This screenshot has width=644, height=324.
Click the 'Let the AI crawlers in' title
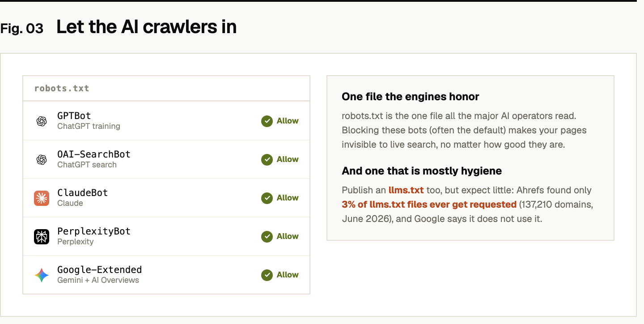click(146, 27)
